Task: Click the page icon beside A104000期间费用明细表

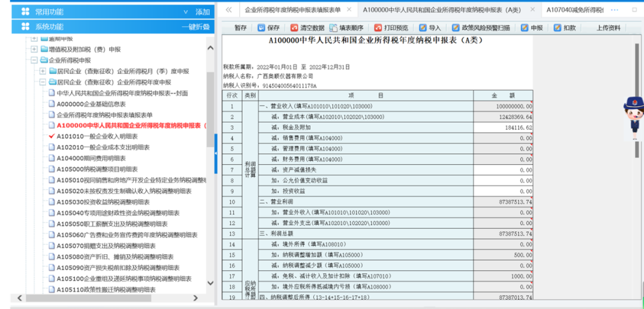Action: click(x=52, y=158)
